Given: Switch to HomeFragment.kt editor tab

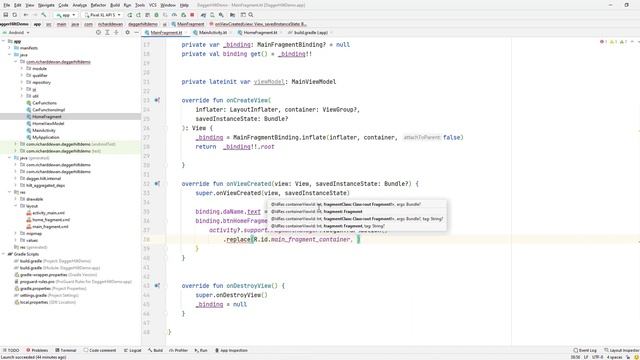Looking at the screenshot, I should (x=260, y=32).
